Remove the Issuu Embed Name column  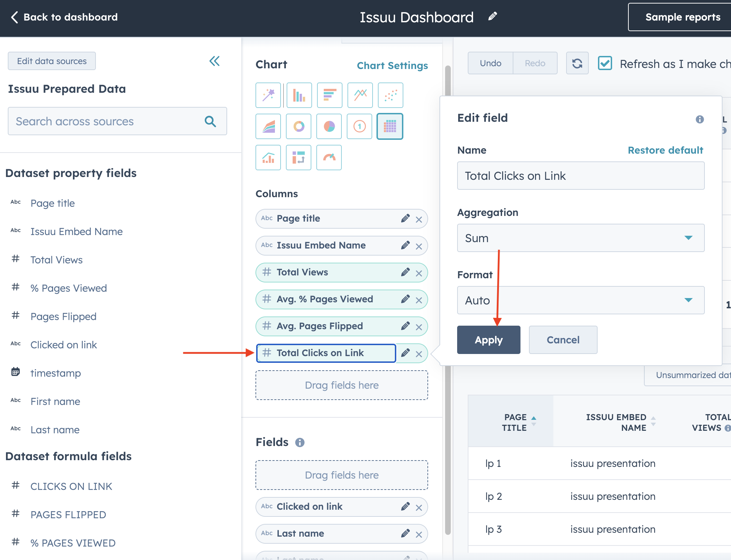pyautogui.click(x=419, y=246)
